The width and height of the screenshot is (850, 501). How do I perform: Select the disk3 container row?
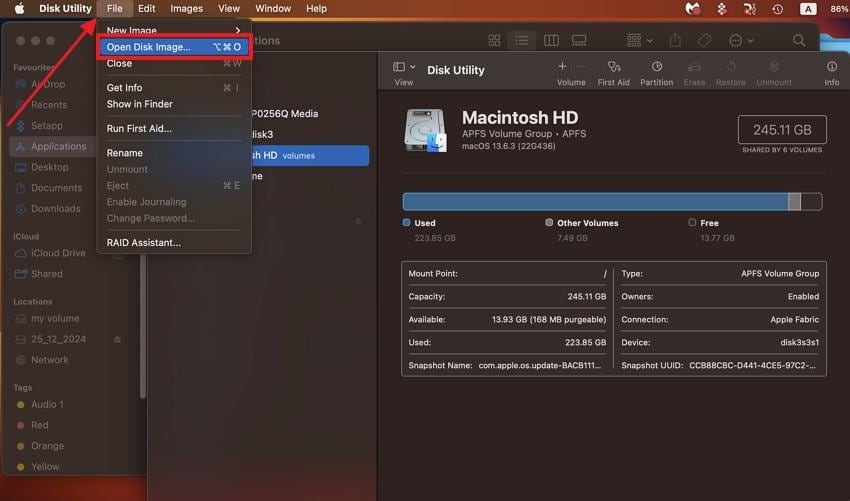click(262, 134)
